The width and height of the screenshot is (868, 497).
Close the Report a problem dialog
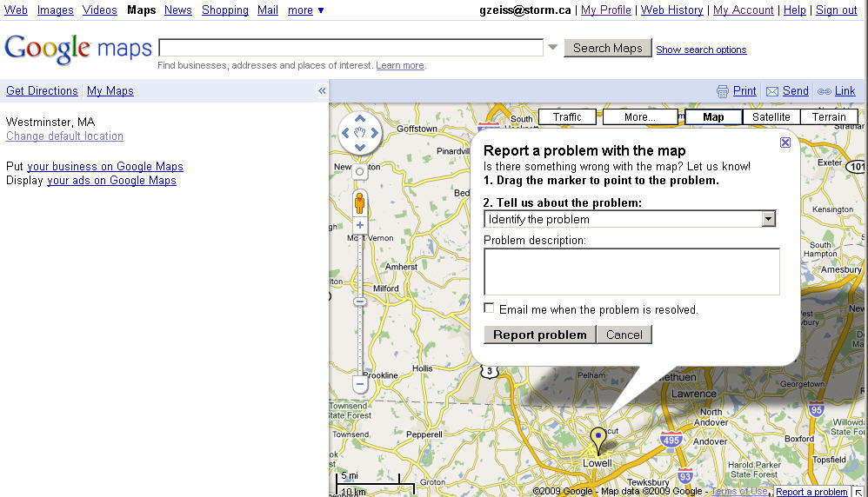[x=785, y=142]
